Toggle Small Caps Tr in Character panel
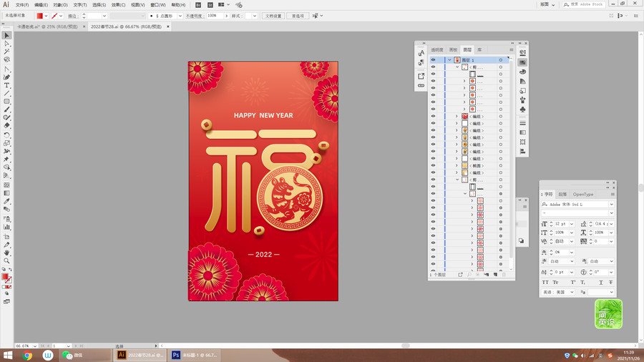The height and width of the screenshot is (362, 644). coord(555,283)
